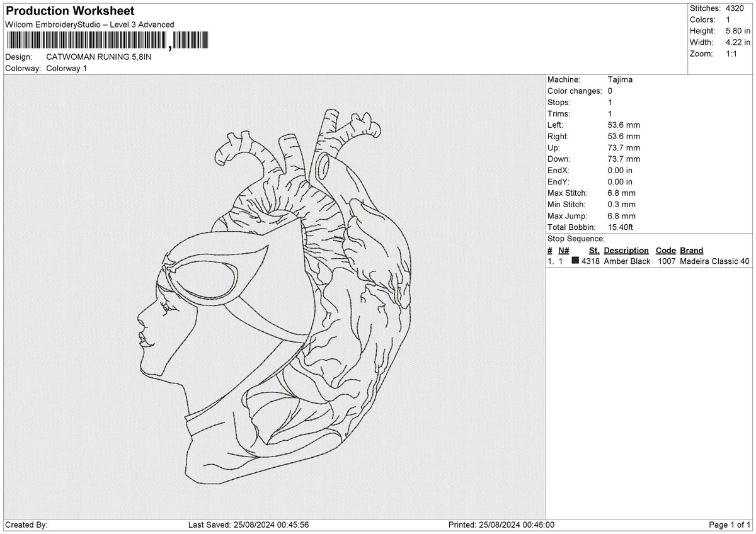Click the Height value 5.80 in
This screenshot has height=534, width=756.
738,31
